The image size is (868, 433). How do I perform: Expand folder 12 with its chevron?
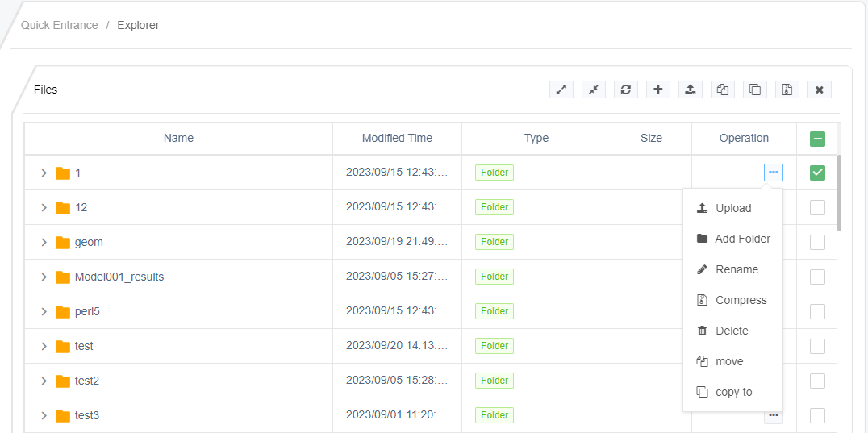pos(44,208)
